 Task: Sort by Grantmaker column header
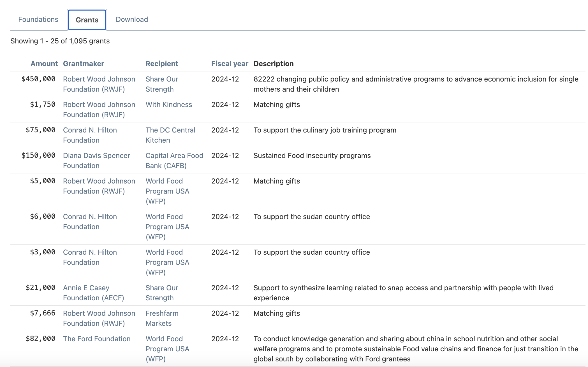[x=84, y=64]
